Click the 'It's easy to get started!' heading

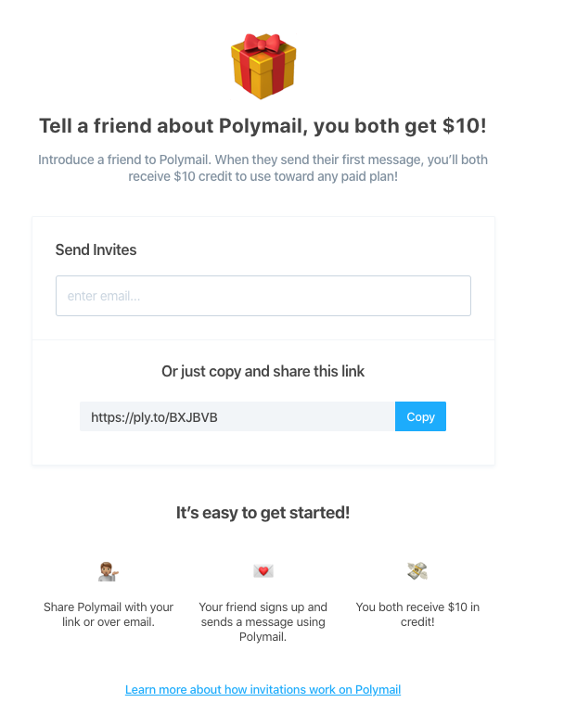[x=263, y=512]
